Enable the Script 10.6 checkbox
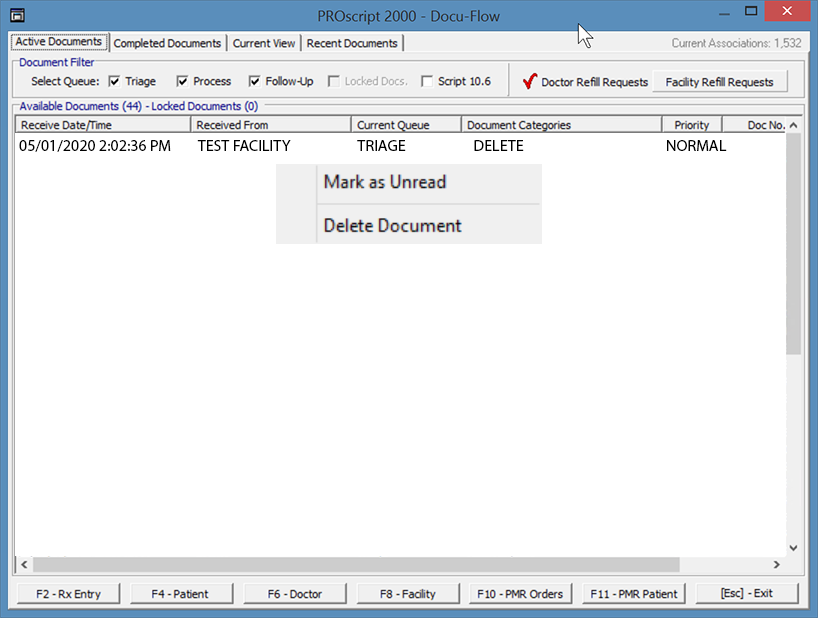Image resolution: width=818 pixels, height=618 pixels. point(428,81)
